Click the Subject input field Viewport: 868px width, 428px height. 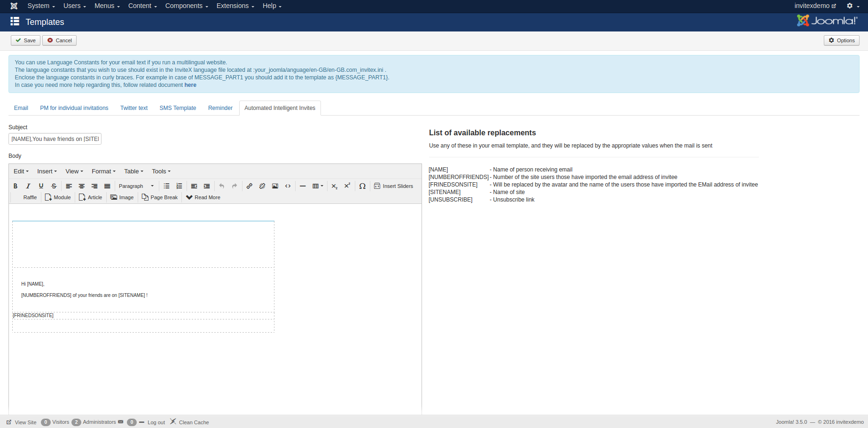click(x=55, y=139)
